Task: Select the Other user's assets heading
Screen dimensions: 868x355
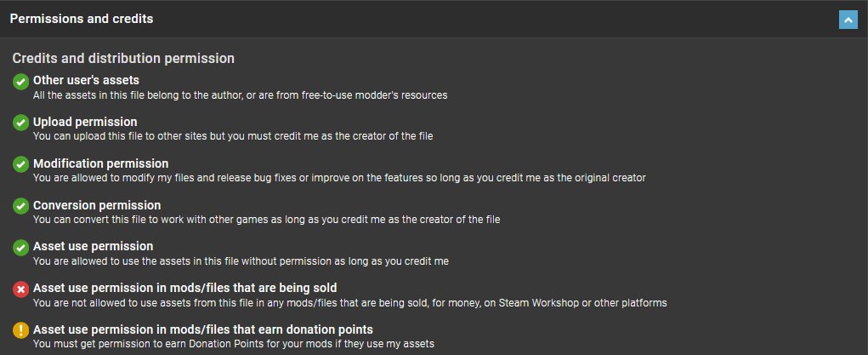Action: (x=86, y=80)
